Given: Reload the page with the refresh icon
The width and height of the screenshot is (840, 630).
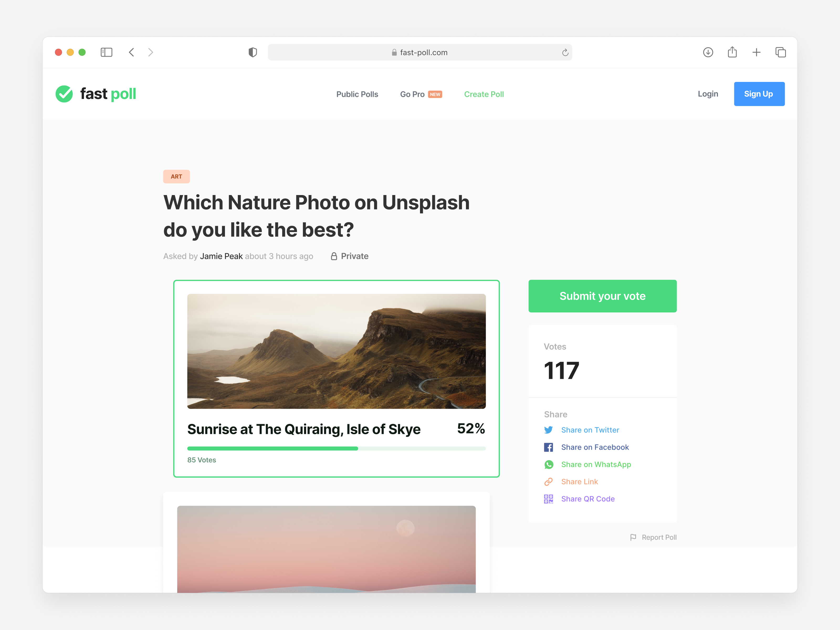Looking at the screenshot, I should coord(565,52).
